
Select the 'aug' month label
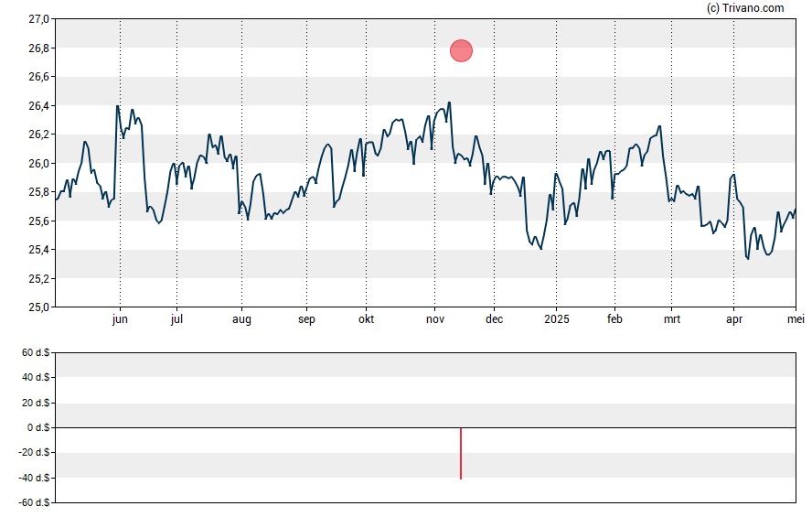(x=241, y=319)
